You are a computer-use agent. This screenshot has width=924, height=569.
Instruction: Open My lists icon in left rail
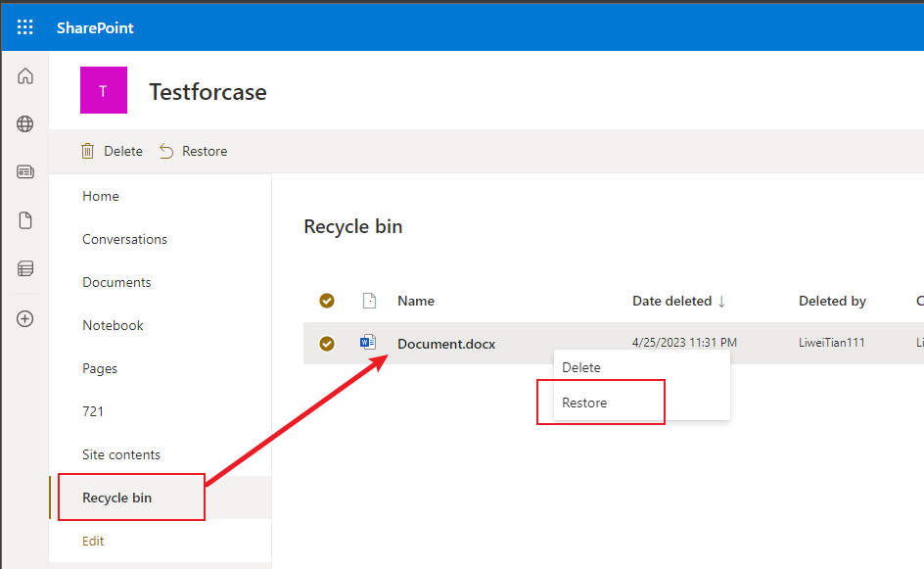click(25, 269)
